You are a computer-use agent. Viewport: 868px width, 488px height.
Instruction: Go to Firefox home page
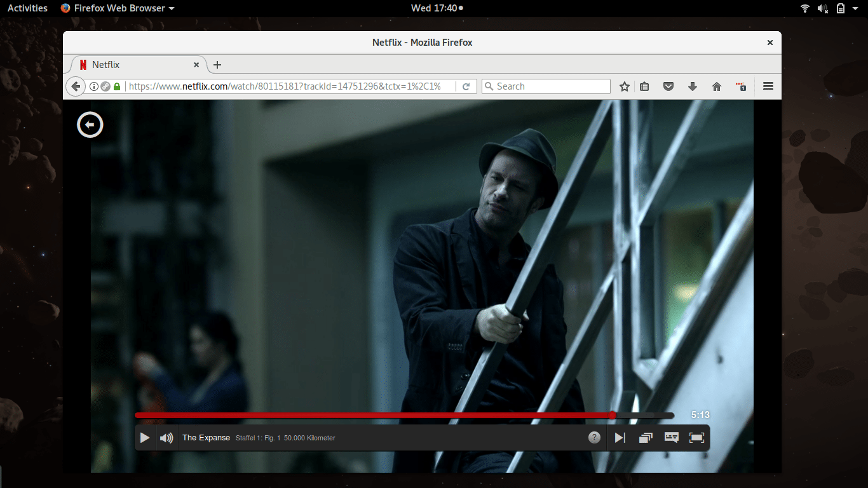click(717, 86)
